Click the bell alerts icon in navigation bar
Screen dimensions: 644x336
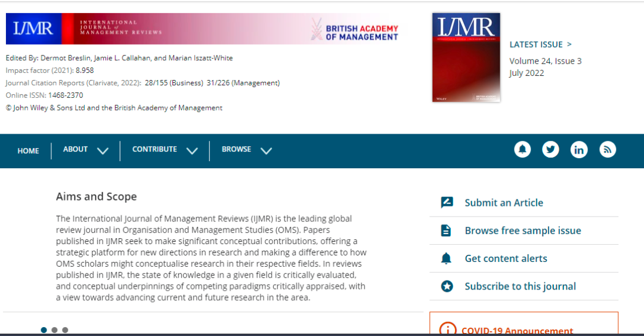[522, 150]
